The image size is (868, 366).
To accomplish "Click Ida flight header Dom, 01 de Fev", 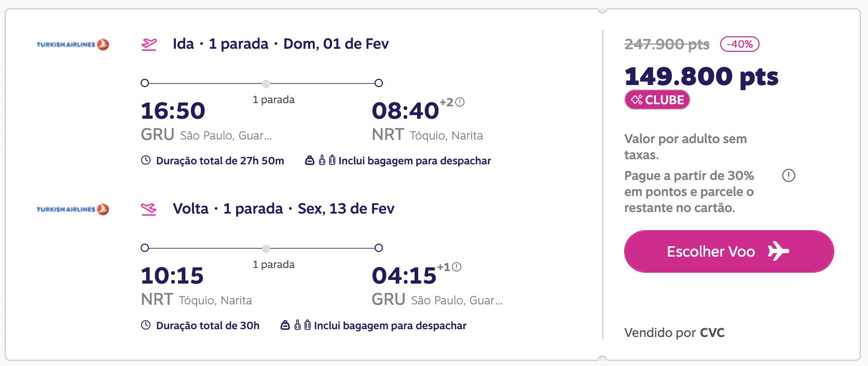I will [x=336, y=44].
